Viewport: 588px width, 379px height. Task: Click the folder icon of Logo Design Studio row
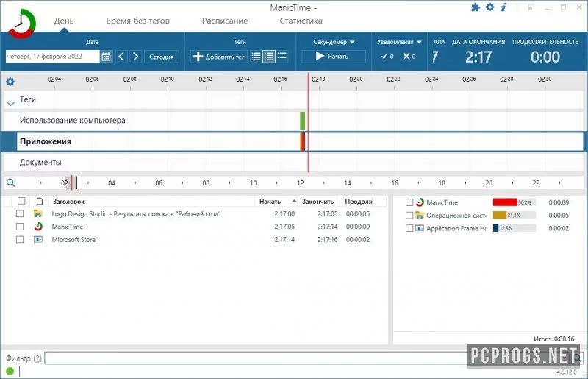click(x=38, y=213)
